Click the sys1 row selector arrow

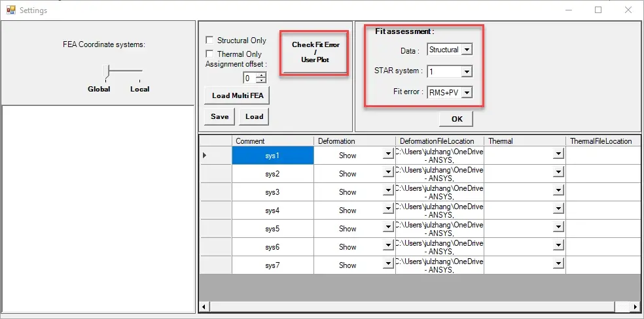(205, 156)
